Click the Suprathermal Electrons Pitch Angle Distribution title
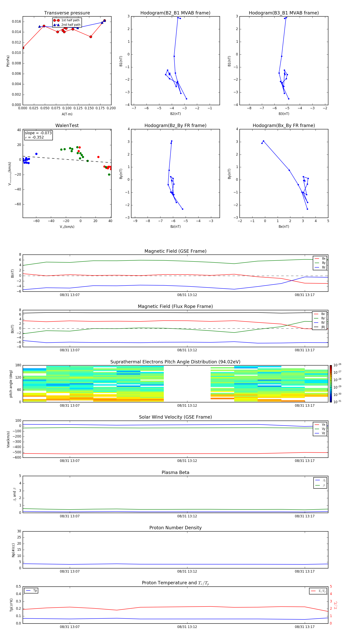Screen dimensions: 351x644 pos(175,362)
